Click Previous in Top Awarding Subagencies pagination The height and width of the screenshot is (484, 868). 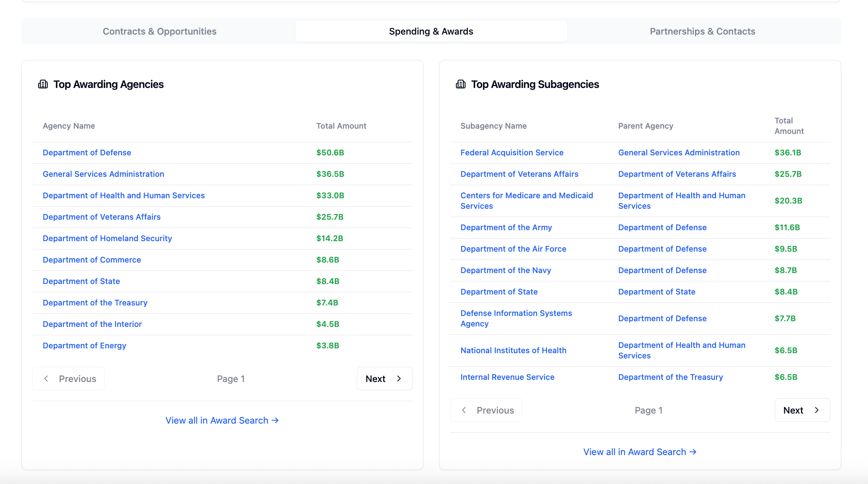[x=486, y=410]
